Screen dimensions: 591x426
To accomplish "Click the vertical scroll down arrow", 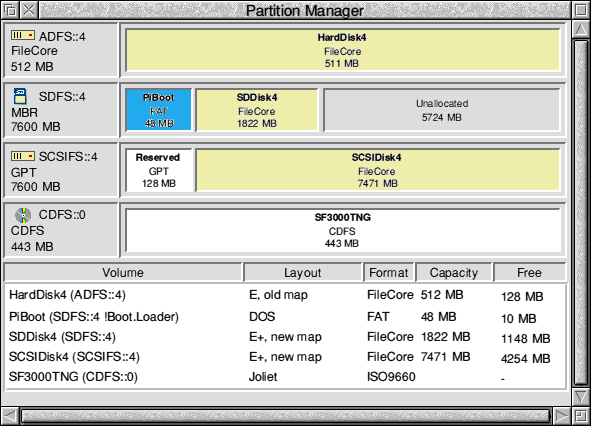I will [x=581, y=396].
